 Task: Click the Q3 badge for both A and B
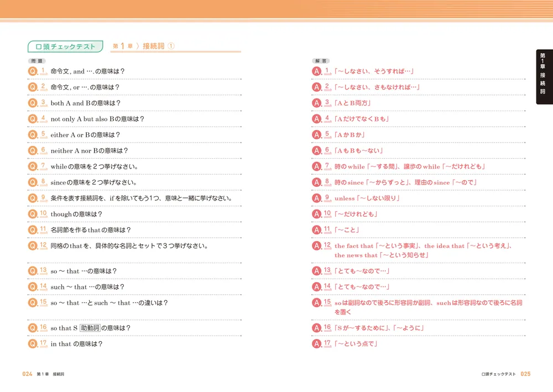tap(33, 102)
